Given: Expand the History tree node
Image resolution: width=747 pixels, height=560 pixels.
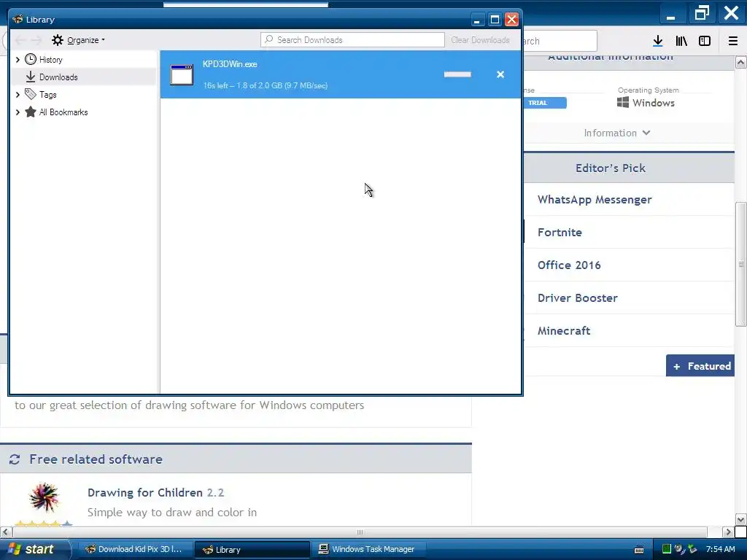Looking at the screenshot, I should [18, 60].
